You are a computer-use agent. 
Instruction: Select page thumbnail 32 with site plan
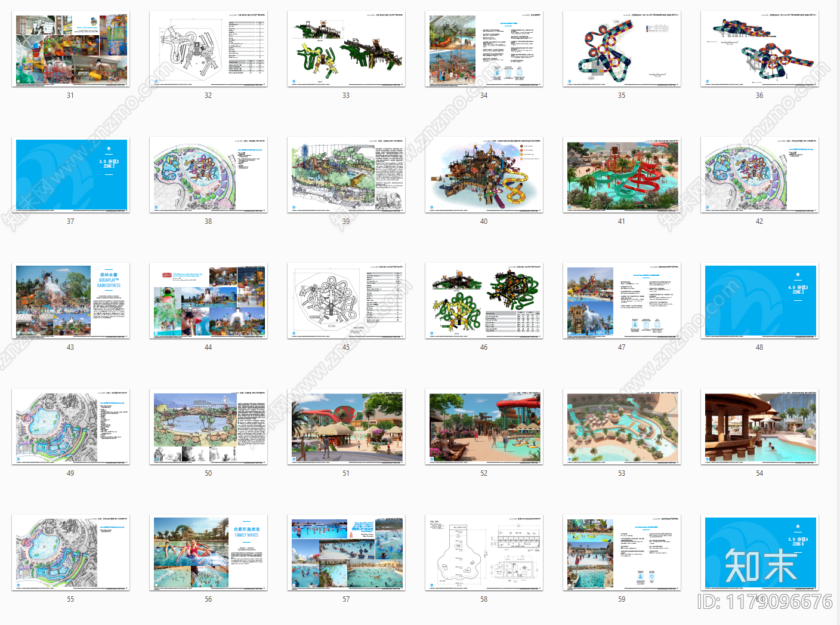pos(208,49)
